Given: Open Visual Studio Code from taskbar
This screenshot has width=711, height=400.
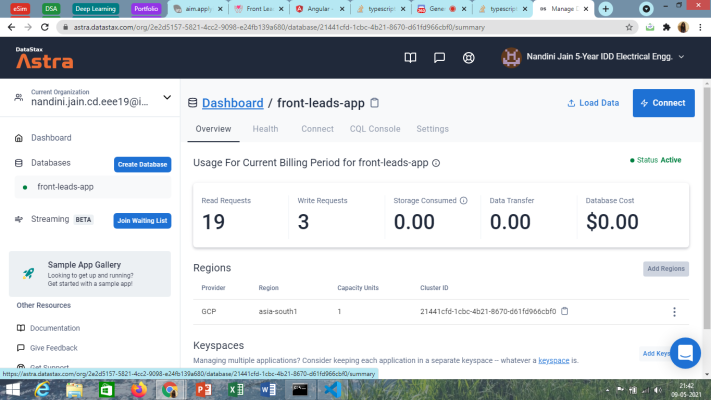Looking at the screenshot, I should [333, 390].
